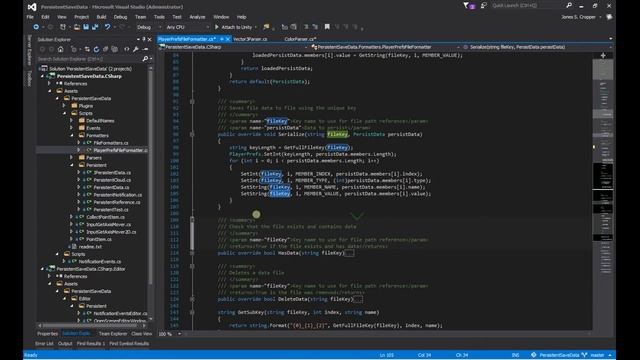640x360 pixels.
Task: Open the Find Symbol Results tab
Action: pyautogui.click(x=129, y=344)
